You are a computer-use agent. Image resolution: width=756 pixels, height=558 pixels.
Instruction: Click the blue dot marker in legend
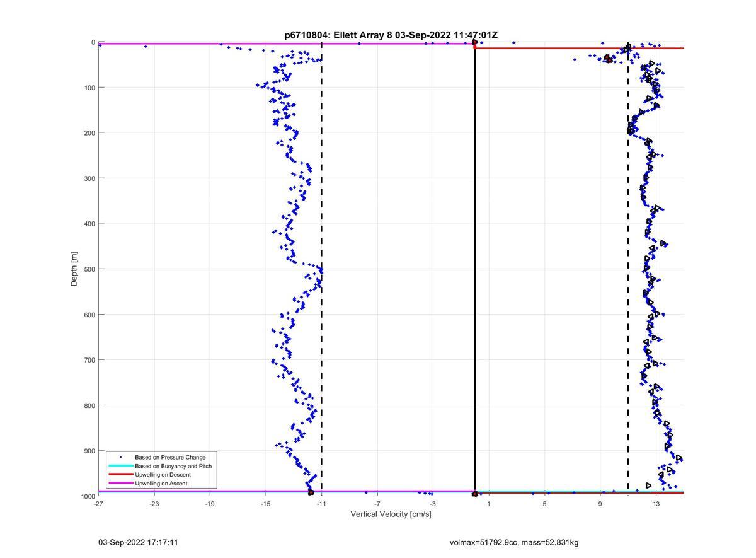[120, 457]
